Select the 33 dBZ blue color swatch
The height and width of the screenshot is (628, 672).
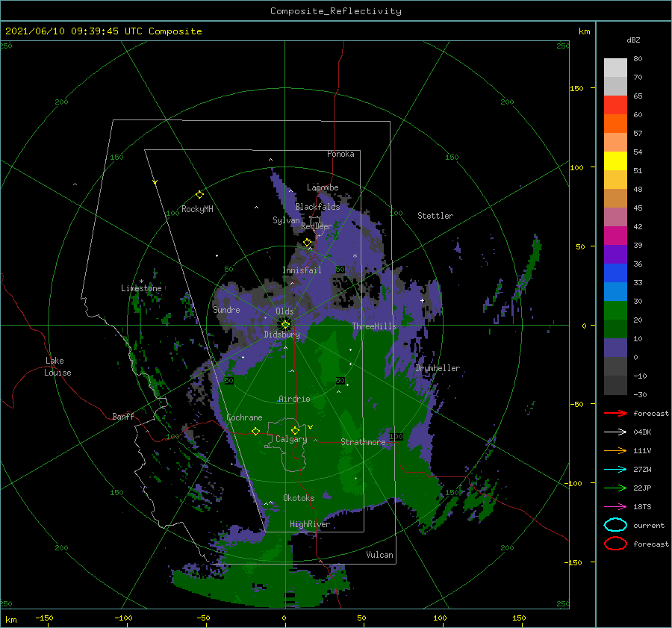click(615, 273)
